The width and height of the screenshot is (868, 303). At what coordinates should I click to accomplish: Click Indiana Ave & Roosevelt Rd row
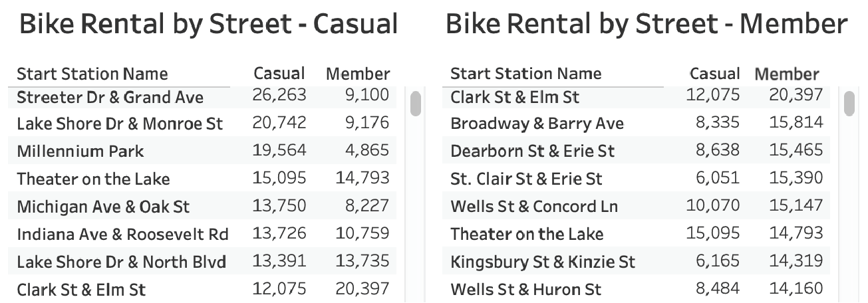(202, 234)
